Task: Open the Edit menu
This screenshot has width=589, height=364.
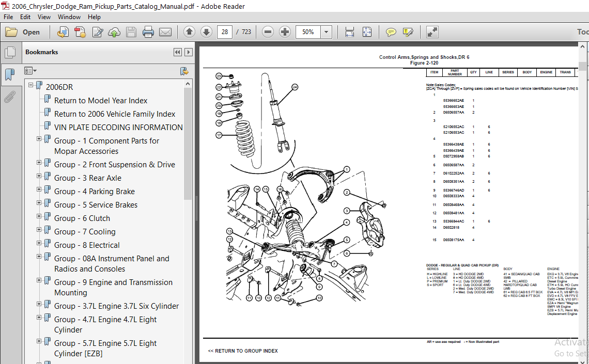Action: click(x=25, y=17)
